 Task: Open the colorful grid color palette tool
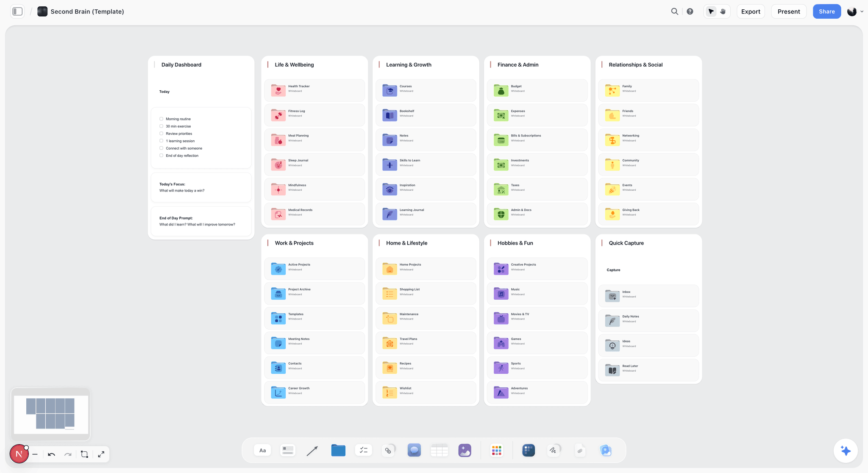[x=497, y=450]
